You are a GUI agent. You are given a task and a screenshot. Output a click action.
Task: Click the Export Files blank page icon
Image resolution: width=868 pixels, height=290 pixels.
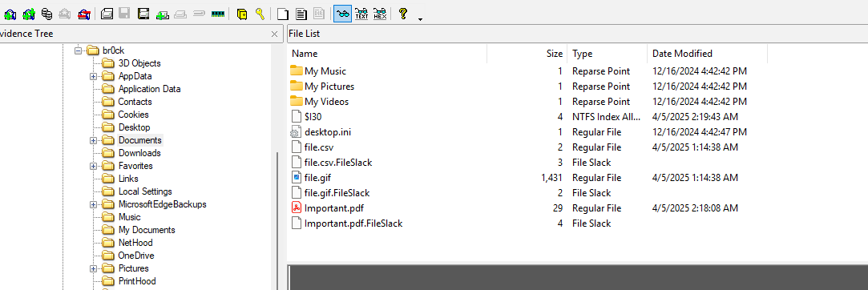(x=283, y=14)
